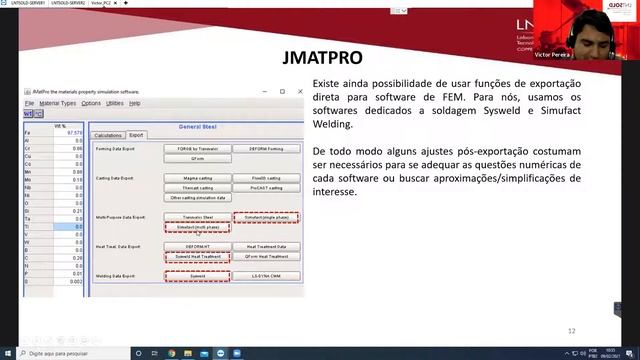The image size is (640, 360).
Task: Click the LS-DYNA CWM export button
Action: [266, 276]
